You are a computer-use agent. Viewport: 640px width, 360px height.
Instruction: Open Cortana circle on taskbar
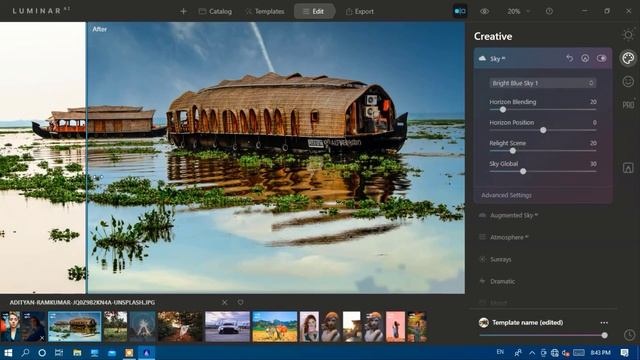click(x=42, y=353)
